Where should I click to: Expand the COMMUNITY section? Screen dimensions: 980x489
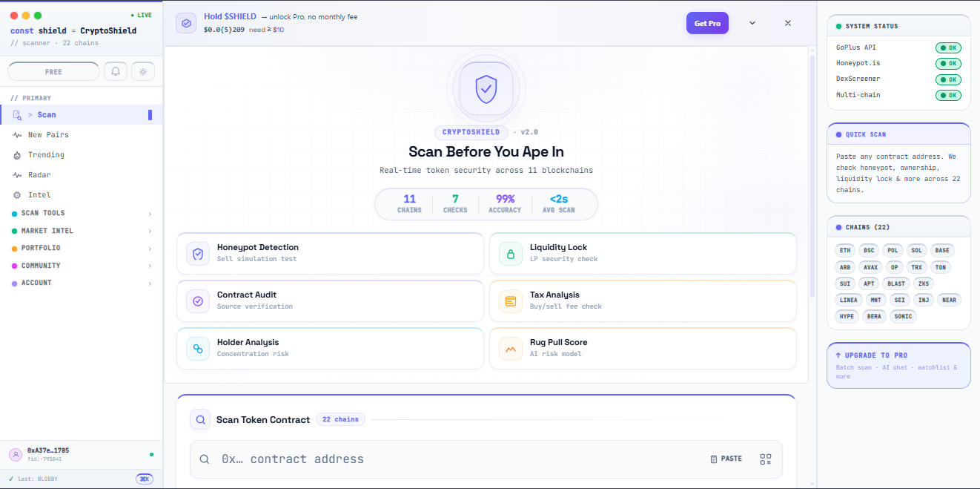coord(82,266)
